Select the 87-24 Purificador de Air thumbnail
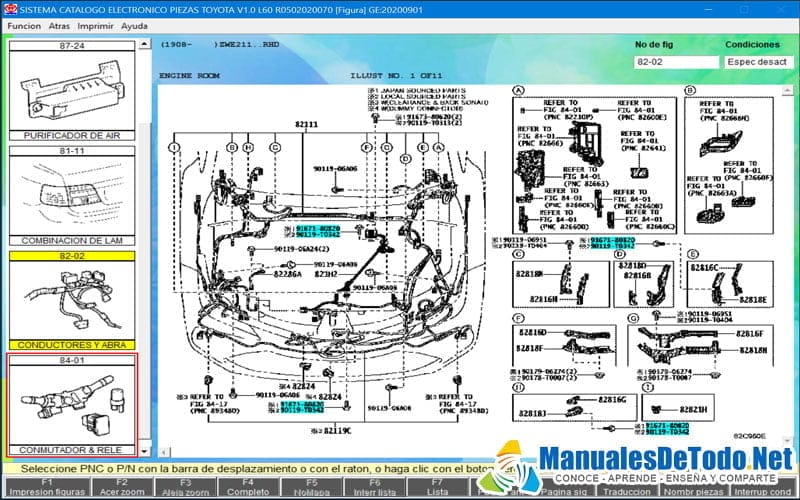This screenshot has height=500, width=800. click(x=72, y=91)
